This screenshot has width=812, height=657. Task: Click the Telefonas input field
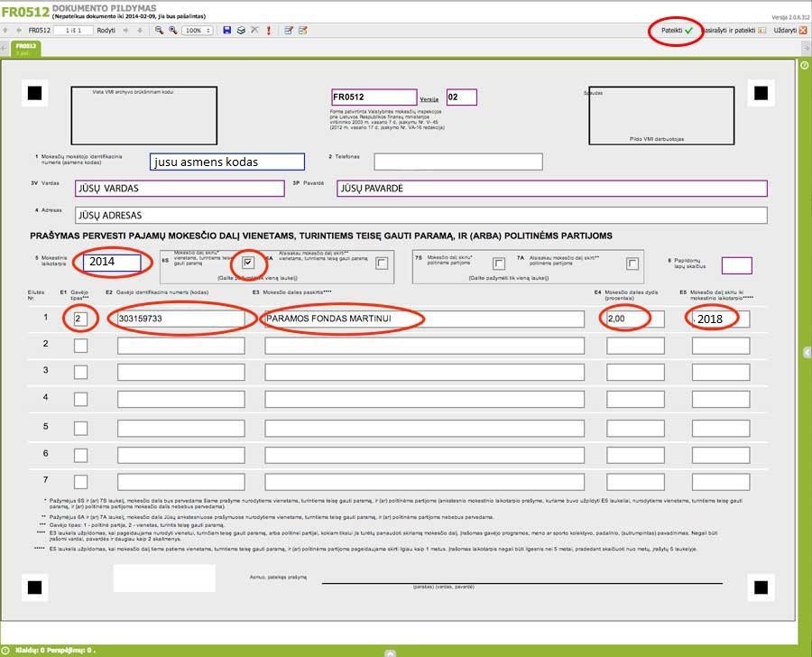[458, 162]
